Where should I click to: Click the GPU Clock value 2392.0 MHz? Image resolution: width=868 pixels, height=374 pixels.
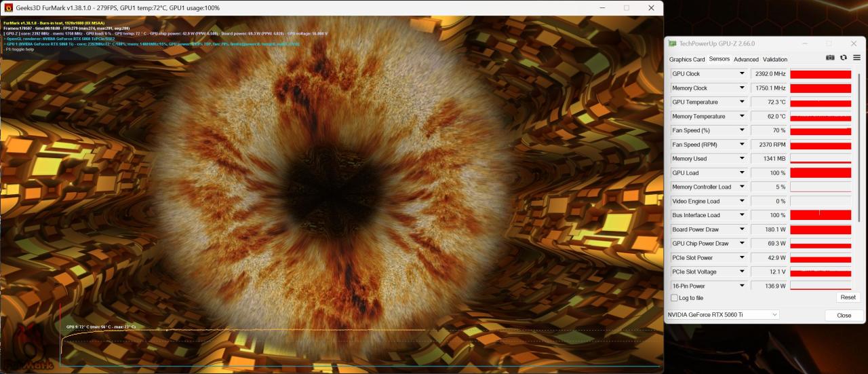(x=769, y=74)
